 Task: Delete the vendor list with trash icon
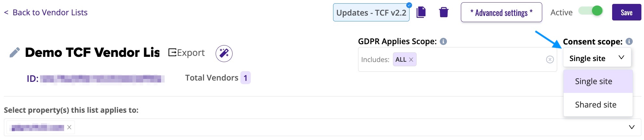(444, 12)
